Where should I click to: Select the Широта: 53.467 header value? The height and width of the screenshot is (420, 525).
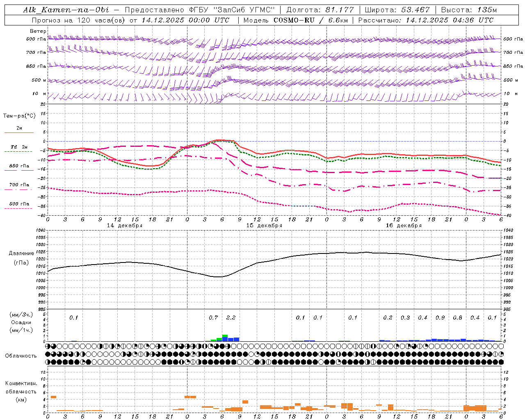(x=397, y=10)
